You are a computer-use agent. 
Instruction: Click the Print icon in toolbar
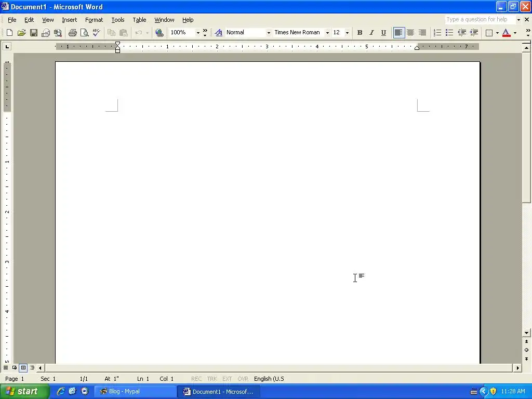72,33
